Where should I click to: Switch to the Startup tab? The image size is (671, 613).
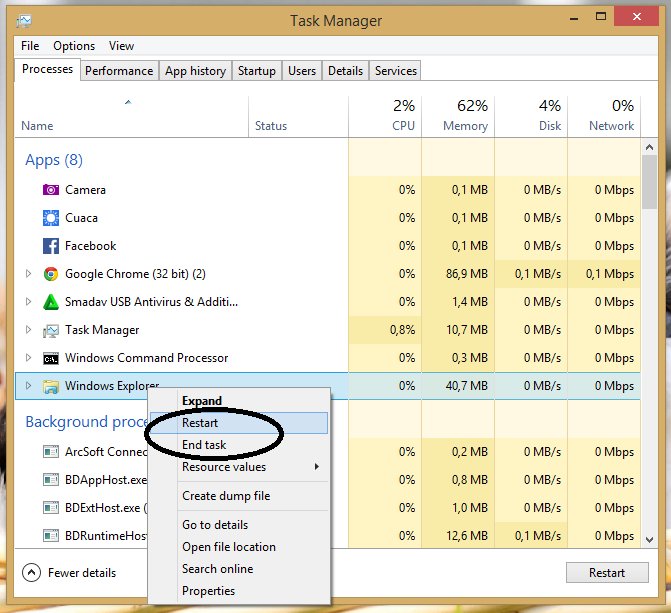257,71
